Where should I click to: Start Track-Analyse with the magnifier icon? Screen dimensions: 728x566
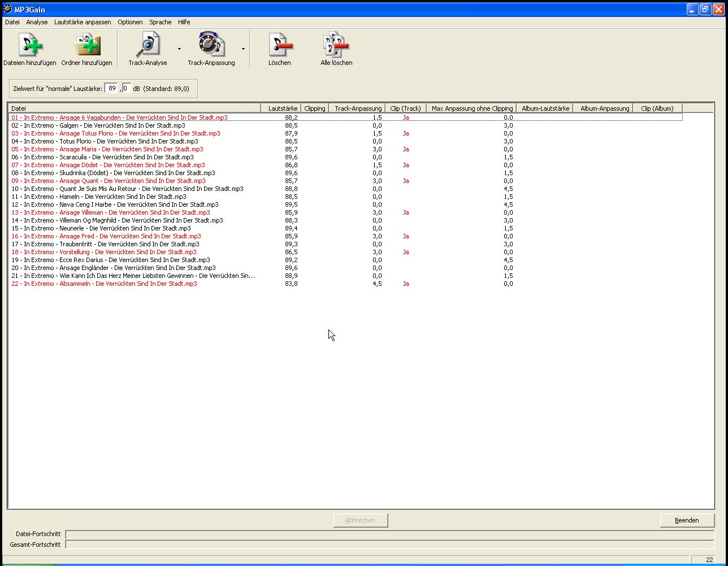pos(148,45)
